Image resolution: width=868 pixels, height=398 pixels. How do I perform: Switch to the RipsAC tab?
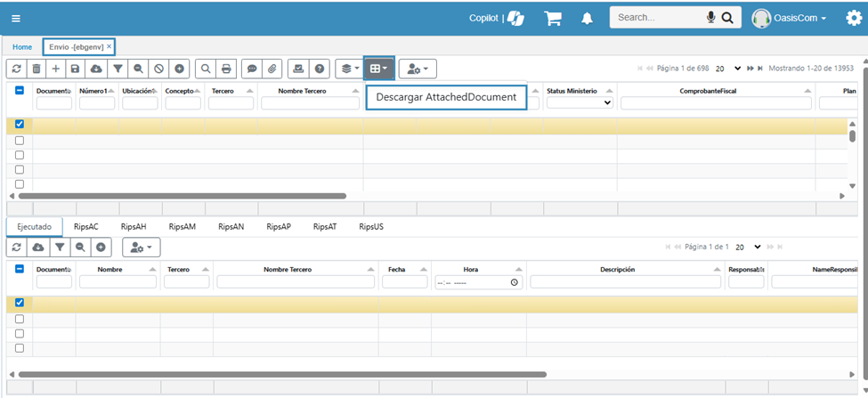click(x=86, y=227)
